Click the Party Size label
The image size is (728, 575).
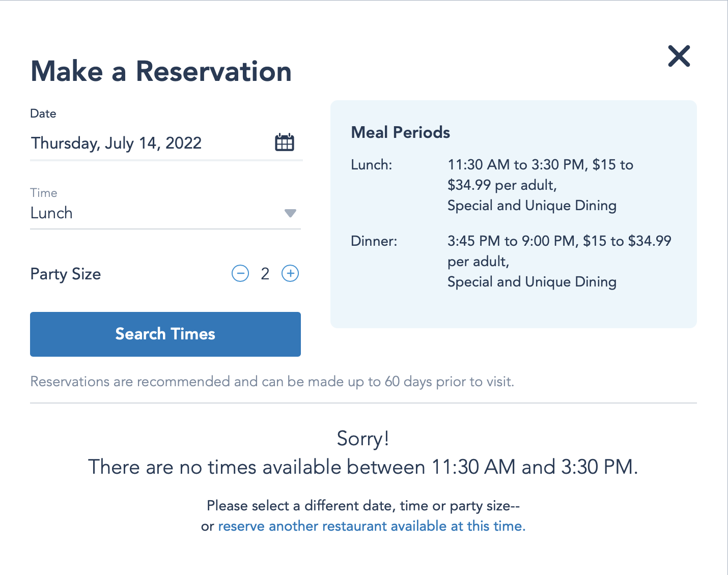coord(66,274)
